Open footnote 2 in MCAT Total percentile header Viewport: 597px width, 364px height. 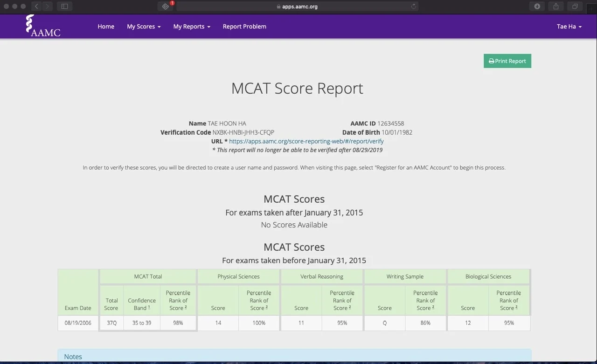tap(186, 307)
